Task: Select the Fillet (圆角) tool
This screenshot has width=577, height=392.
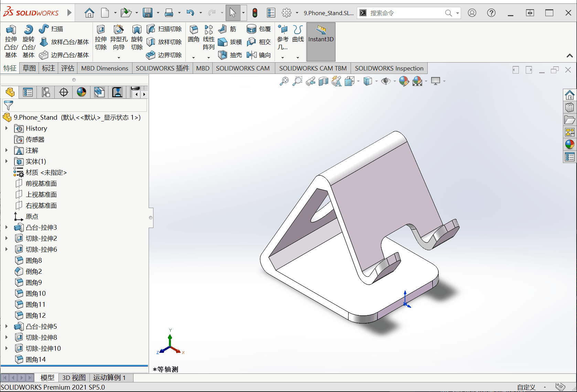Action: pyautogui.click(x=194, y=34)
